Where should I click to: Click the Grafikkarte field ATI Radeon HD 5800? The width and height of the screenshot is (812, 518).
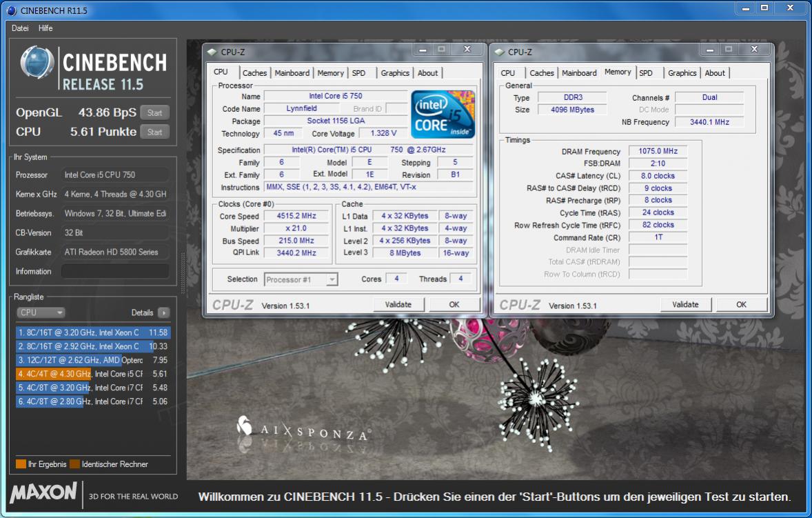(x=115, y=252)
